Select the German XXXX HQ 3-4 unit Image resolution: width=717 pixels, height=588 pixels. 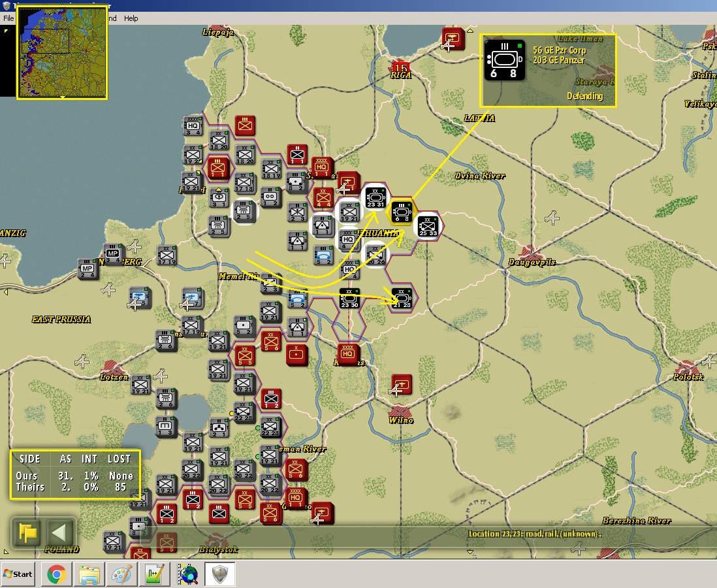point(193,126)
